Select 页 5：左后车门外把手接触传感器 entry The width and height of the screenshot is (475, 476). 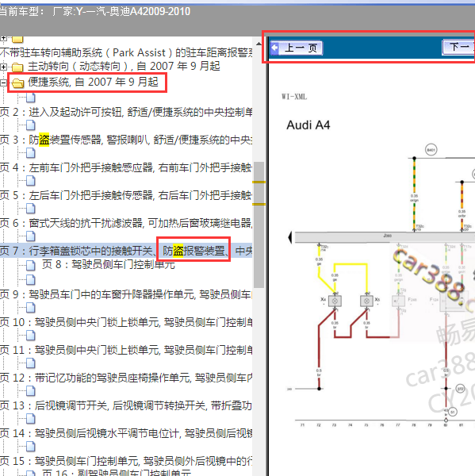click(x=126, y=195)
